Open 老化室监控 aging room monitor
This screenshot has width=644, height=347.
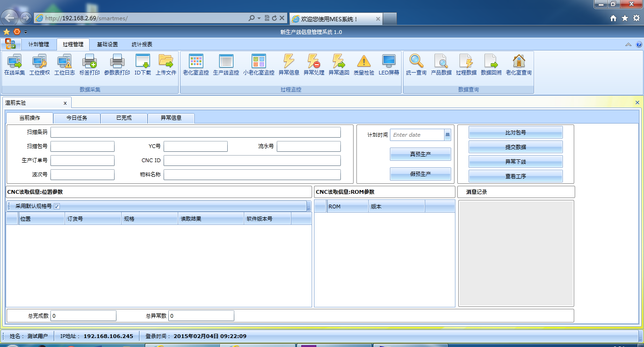tap(196, 65)
